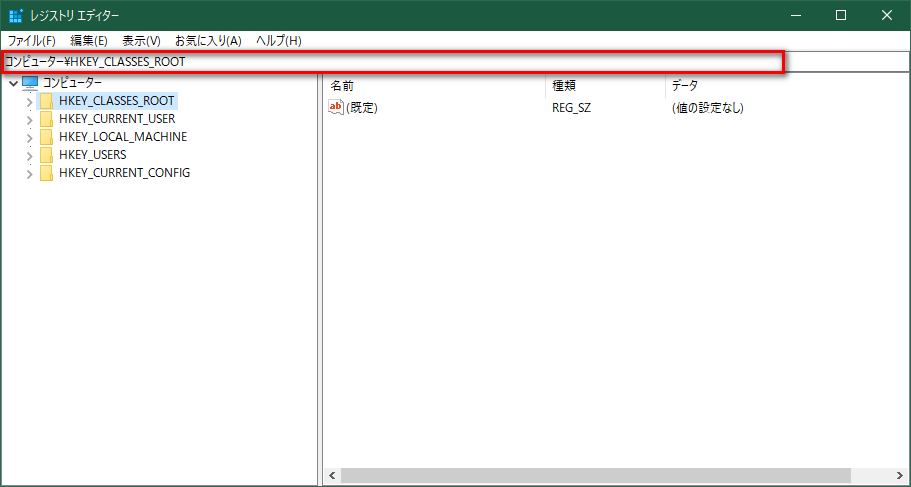911x487 pixels.
Task: Click the (既定) string value icon
Action: pyautogui.click(x=336, y=108)
